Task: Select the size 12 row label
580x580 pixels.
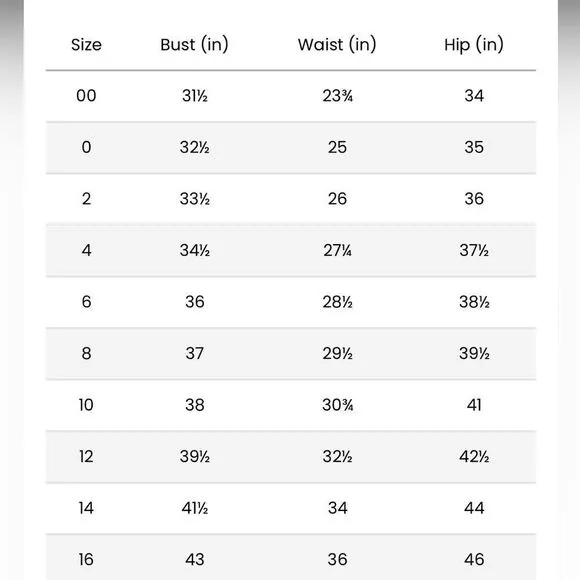Action: tap(86, 456)
